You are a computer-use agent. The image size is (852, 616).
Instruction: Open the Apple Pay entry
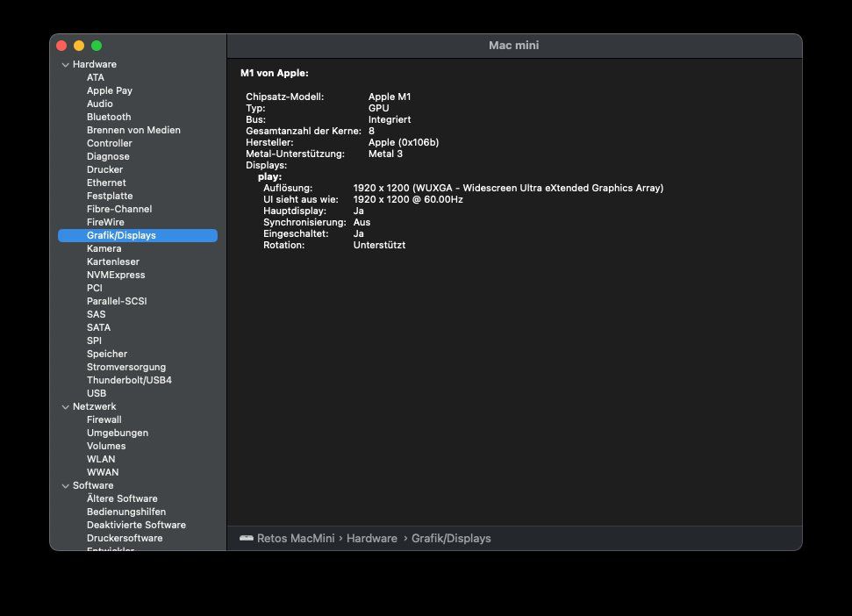(x=109, y=90)
